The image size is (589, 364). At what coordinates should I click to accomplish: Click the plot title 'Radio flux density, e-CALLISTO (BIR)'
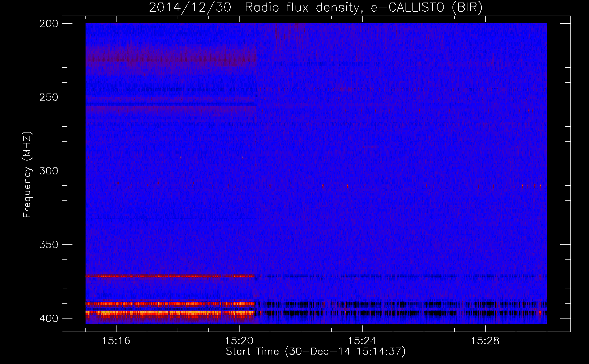[x=363, y=7]
